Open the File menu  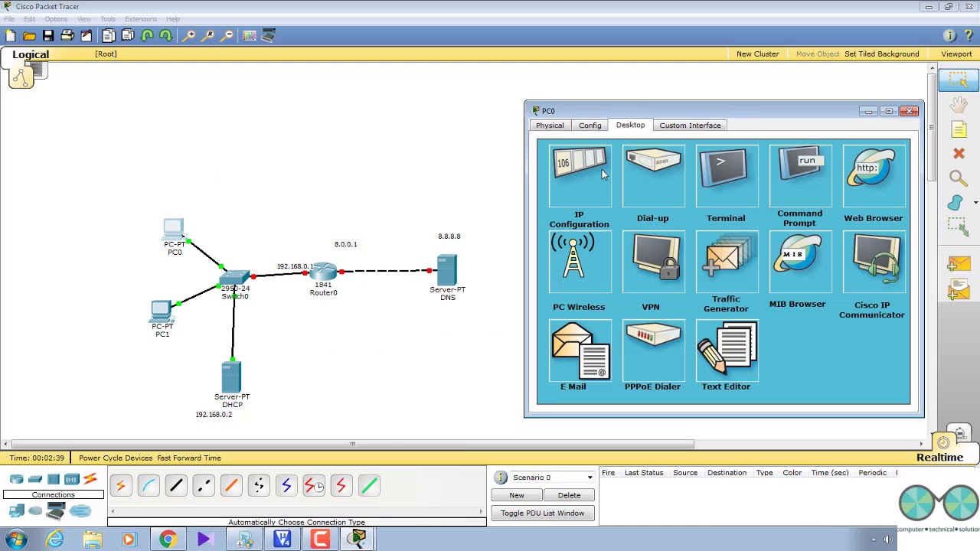point(9,19)
